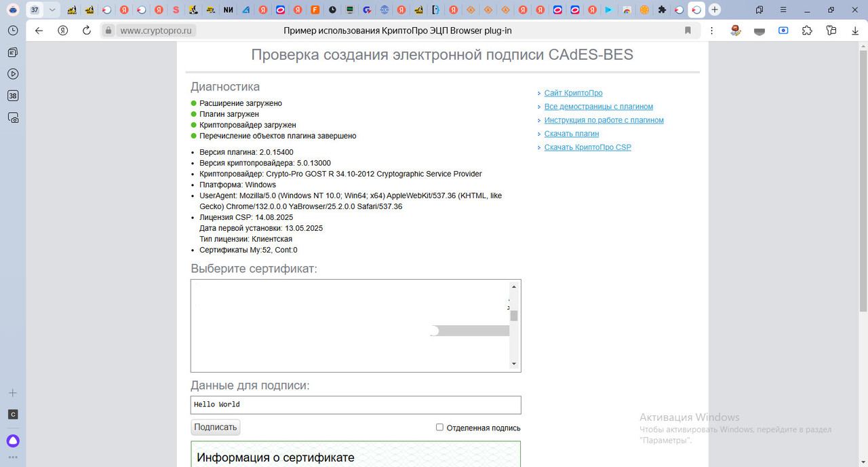Go back with the back arrow

click(x=39, y=31)
